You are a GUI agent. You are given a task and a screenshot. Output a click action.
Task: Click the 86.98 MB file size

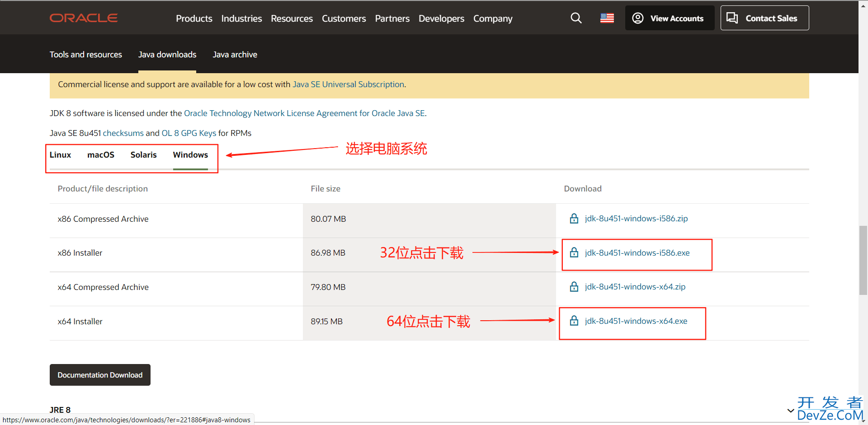(328, 253)
